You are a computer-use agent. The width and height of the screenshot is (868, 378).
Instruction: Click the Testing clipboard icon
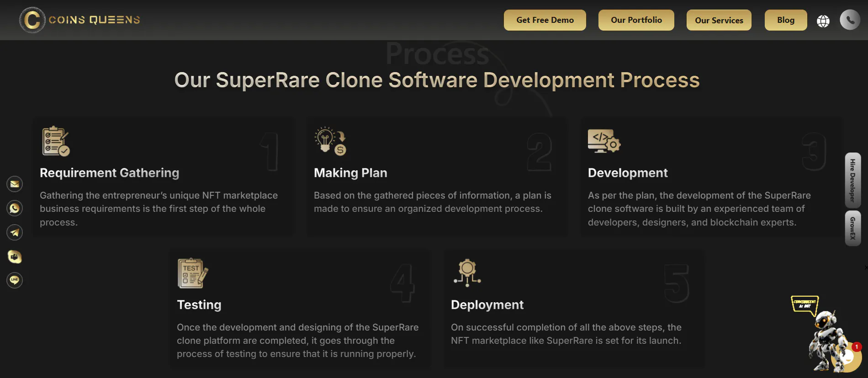193,273
